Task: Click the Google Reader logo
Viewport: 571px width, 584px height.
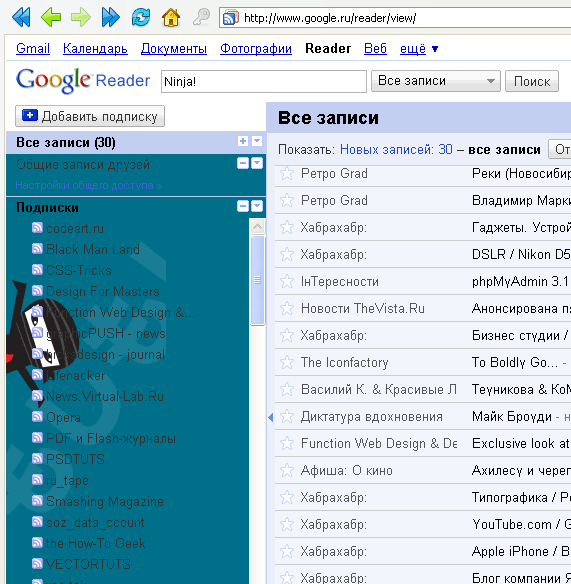Action: (x=83, y=80)
